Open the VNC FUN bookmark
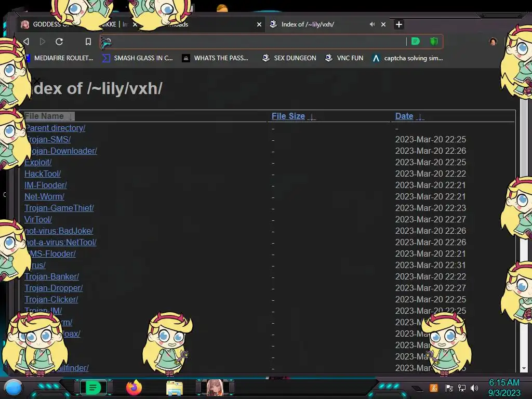This screenshot has height=399, width=532. click(x=344, y=58)
